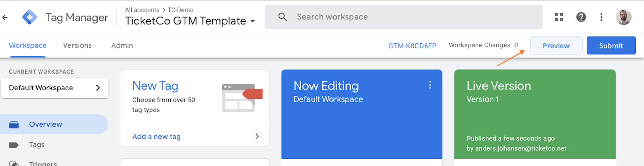
Task: Click the Now Editing card title
Action: click(x=326, y=86)
